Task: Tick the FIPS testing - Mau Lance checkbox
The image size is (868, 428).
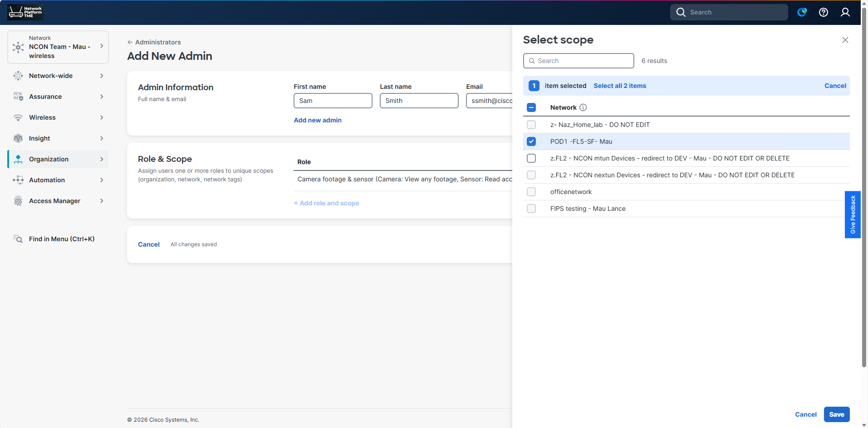Action: [x=531, y=209]
